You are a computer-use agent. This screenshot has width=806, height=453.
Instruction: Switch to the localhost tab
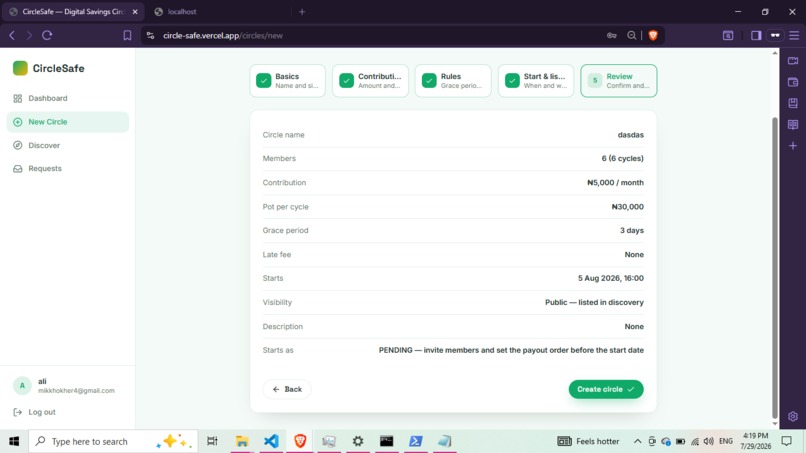coord(182,11)
